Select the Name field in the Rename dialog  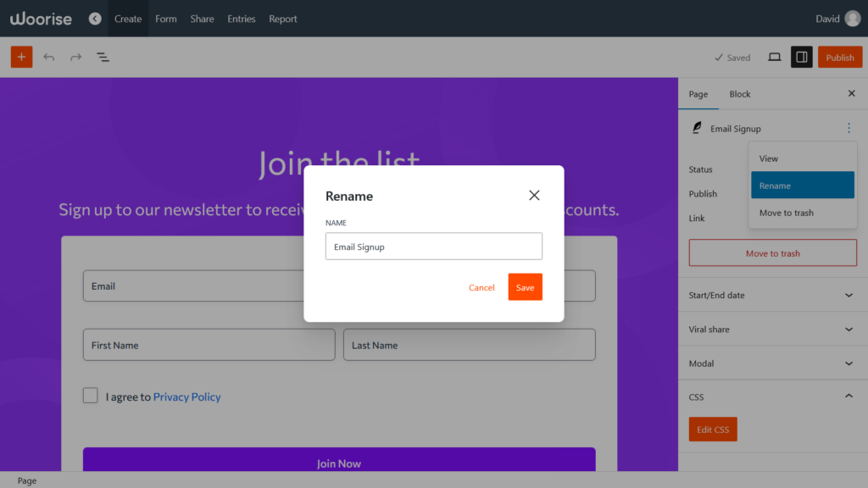[433, 246]
